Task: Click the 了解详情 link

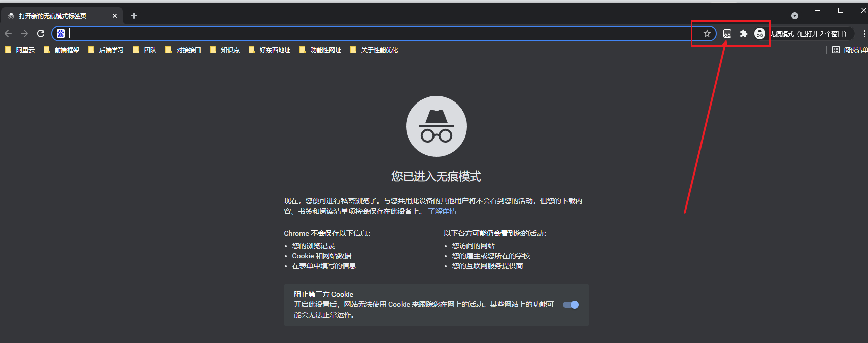Action: coord(442,211)
